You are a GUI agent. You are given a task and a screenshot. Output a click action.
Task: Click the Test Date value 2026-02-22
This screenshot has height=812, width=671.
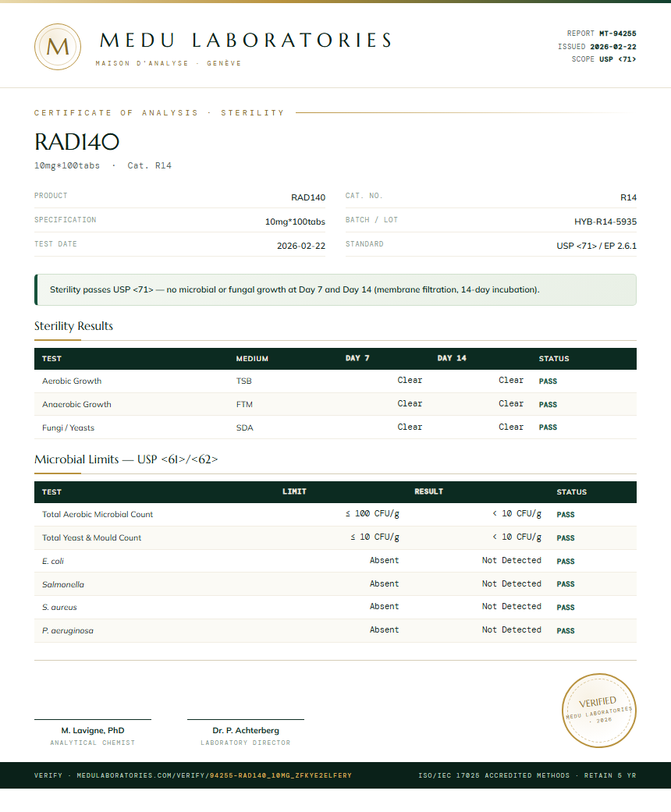(301, 246)
